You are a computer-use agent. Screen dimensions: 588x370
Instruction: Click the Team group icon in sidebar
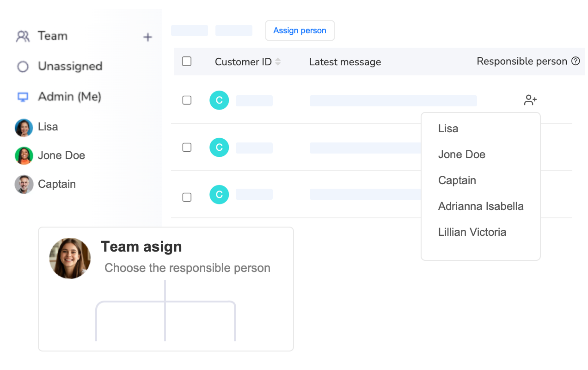click(24, 36)
